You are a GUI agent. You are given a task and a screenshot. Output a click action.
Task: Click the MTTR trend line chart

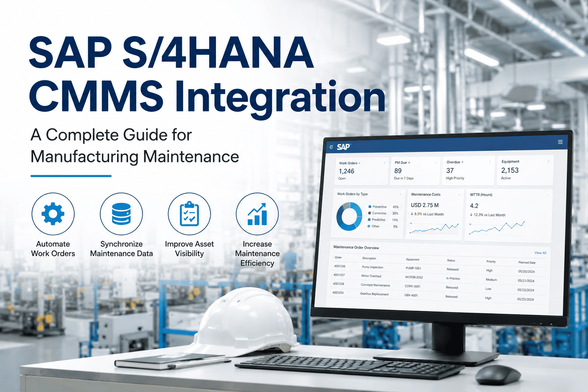[497, 228]
